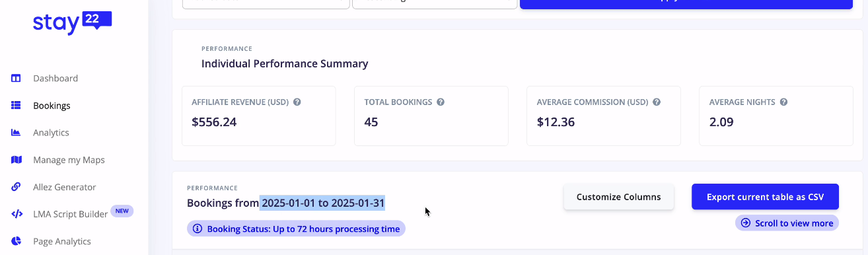Screen dimensions: 868x255
Task: Click the Manage my Maps icon
Action: 17,160
